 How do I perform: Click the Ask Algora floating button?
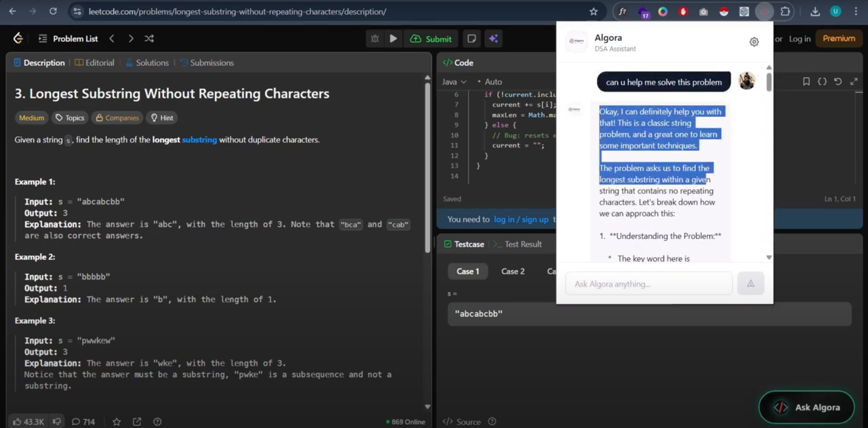(x=806, y=407)
